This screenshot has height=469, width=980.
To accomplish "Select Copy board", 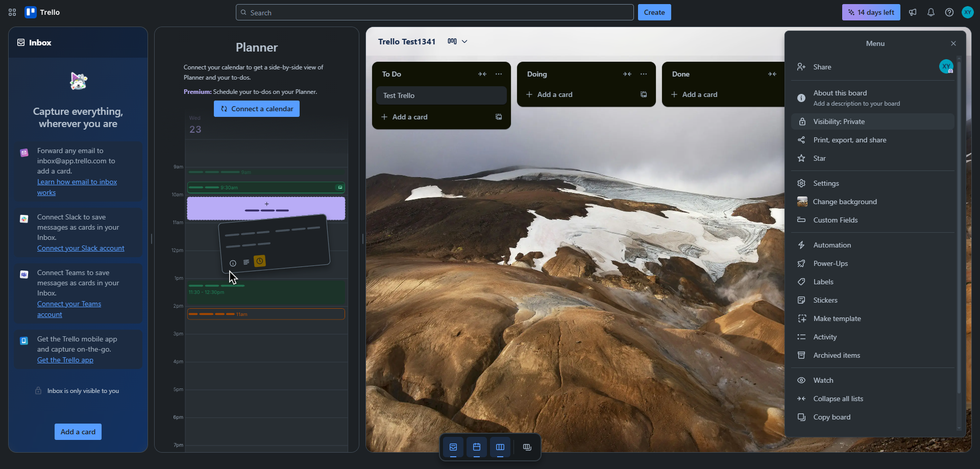I will [x=873, y=417].
